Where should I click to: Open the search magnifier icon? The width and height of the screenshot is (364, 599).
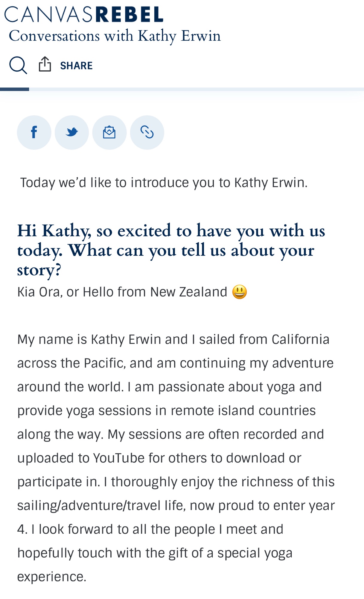[x=18, y=65]
